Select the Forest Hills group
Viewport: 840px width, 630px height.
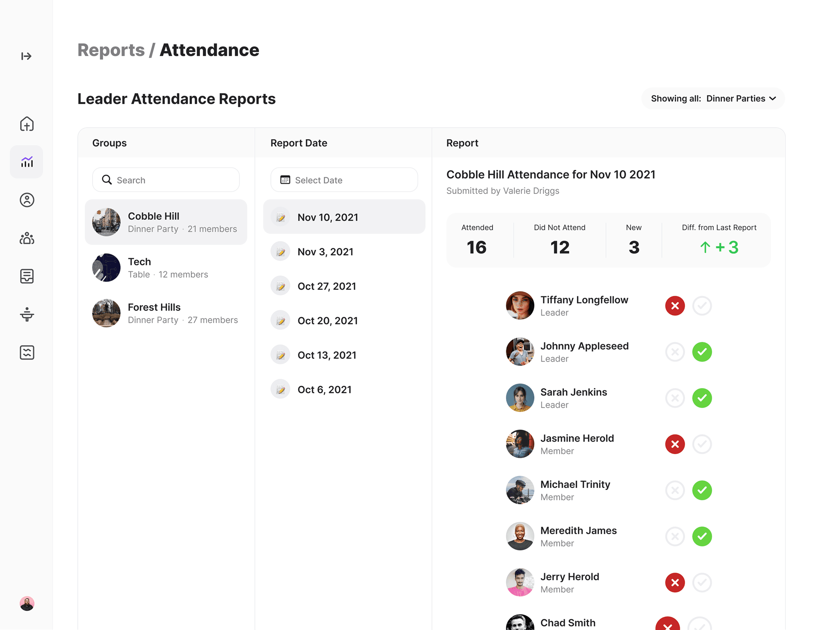tap(166, 313)
